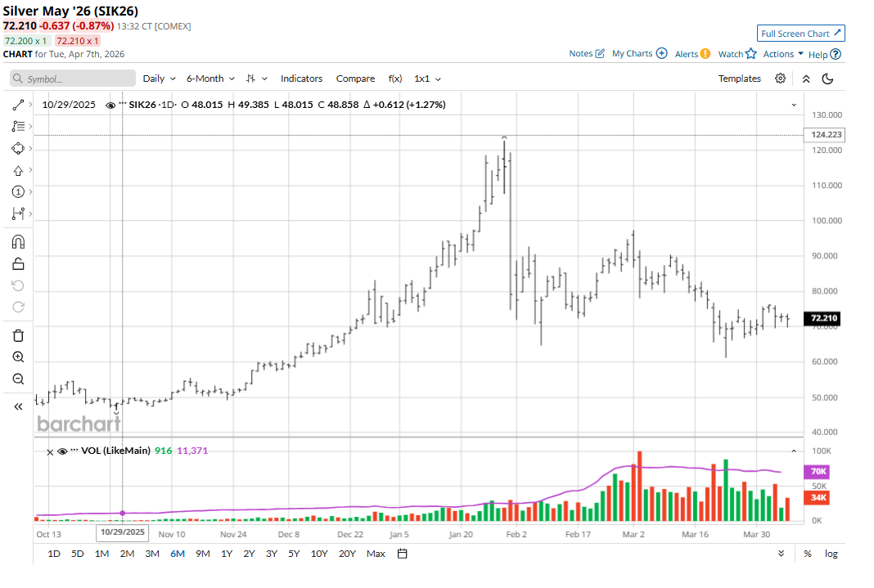Image resolution: width=874 pixels, height=588 pixels.
Task: Select the 3Y time range
Action: pos(272,554)
